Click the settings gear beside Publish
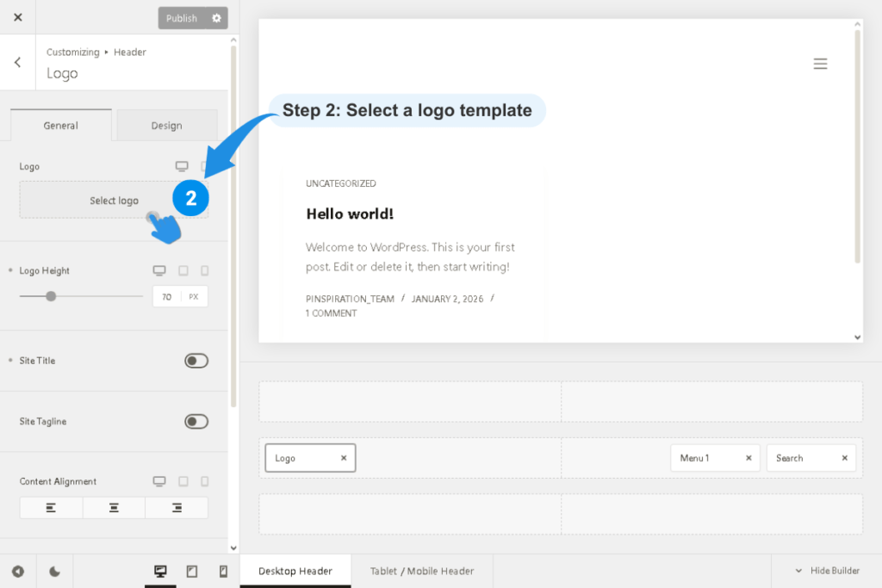The height and width of the screenshot is (588, 882). [x=218, y=17]
